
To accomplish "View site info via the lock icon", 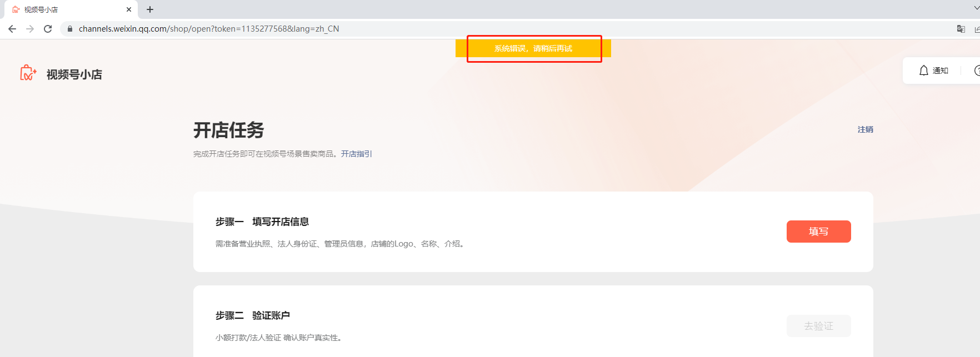I will coord(70,29).
